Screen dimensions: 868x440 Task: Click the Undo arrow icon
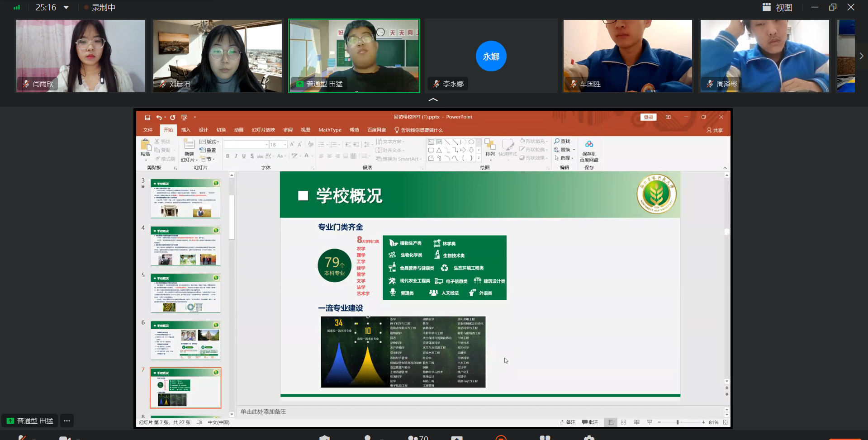(x=159, y=118)
